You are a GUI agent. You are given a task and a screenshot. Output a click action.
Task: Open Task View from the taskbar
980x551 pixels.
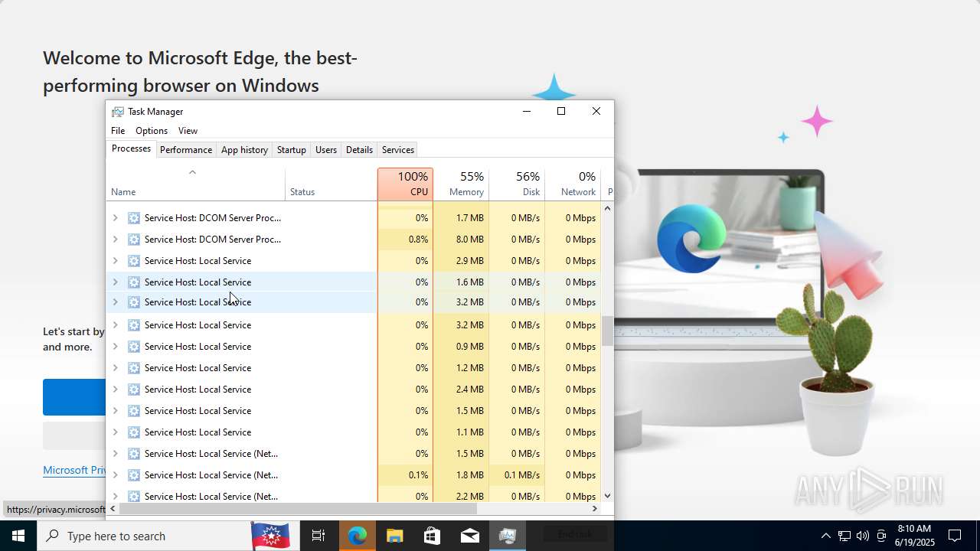click(x=318, y=536)
